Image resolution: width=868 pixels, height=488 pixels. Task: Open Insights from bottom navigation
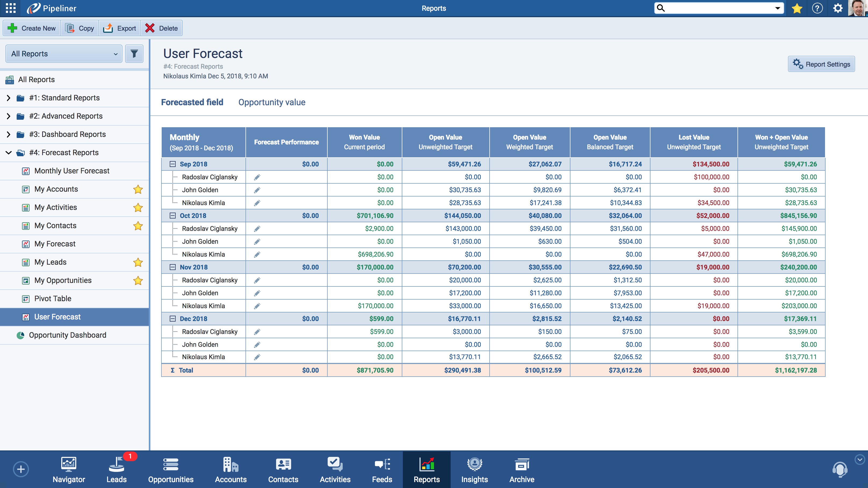(475, 470)
